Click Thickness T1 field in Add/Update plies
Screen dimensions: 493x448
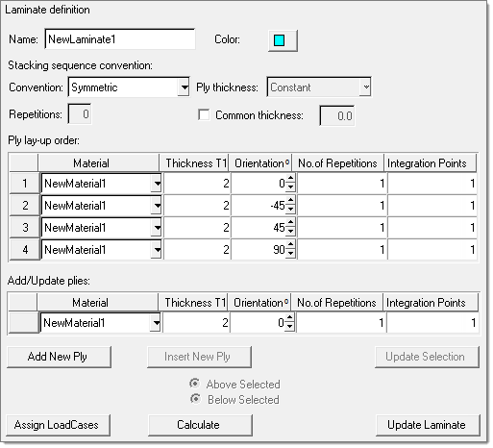[x=196, y=323]
